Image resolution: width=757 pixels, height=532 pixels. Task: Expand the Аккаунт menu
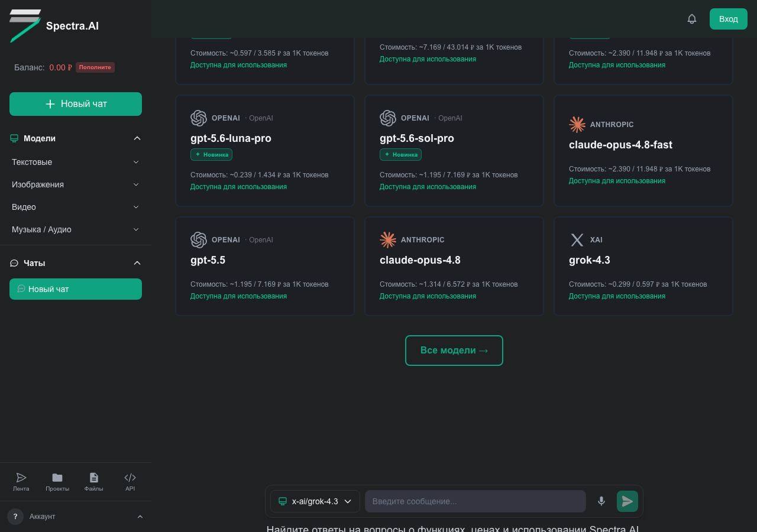76,517
